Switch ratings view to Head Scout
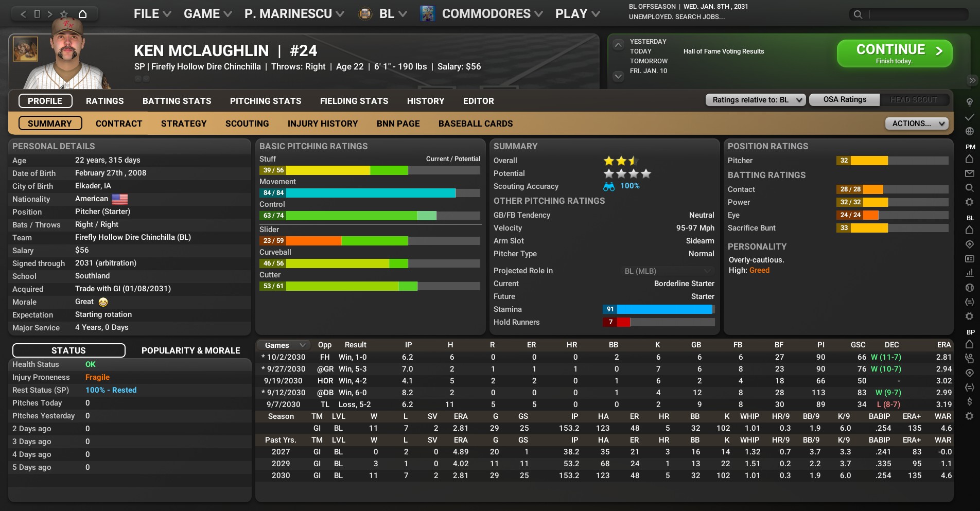This screenshot has height=511, width=980. pyautogui.click(x=914, y=100)
